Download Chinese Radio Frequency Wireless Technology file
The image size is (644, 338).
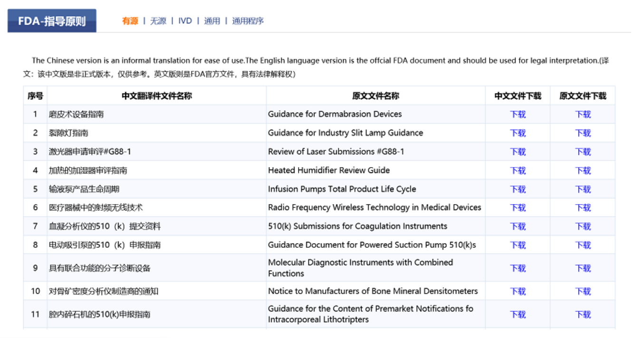coord(518,208)
